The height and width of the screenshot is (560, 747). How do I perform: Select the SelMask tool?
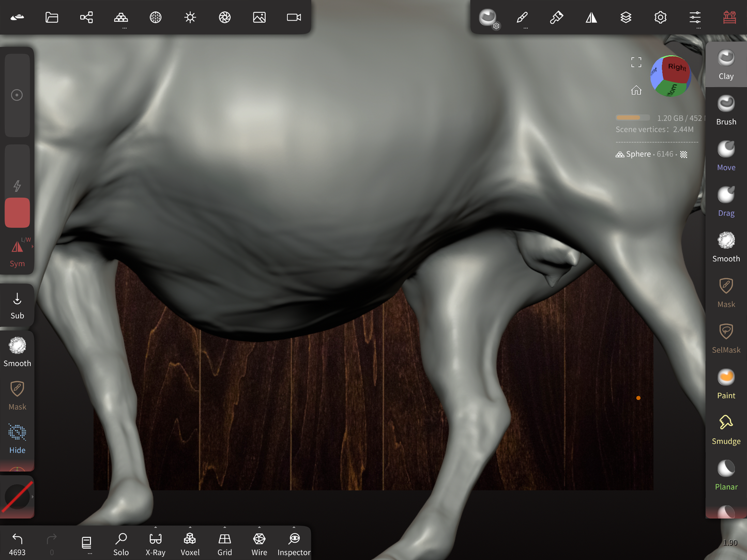click(726, 338)
